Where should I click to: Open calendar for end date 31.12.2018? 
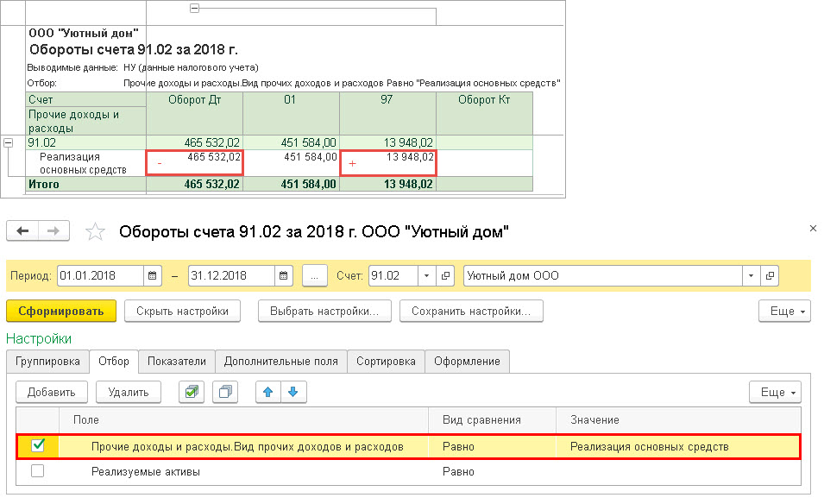283,275
